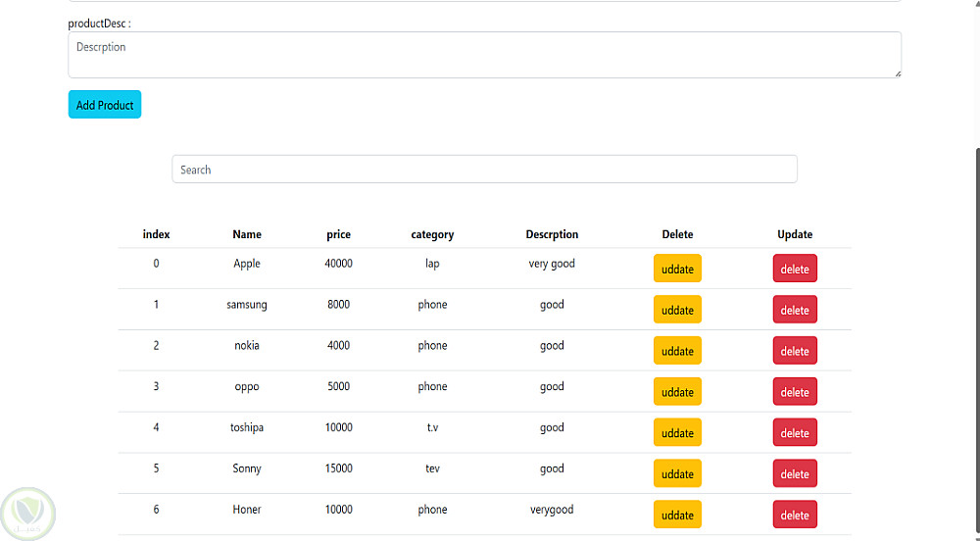Remove the nokia row with delete
This screenshot has height=541, width=980.
tap(795, 351)
